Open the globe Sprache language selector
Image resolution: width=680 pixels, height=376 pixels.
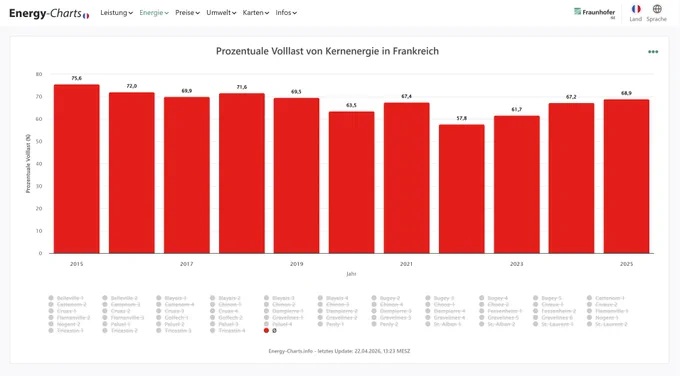tap(657, 13)
